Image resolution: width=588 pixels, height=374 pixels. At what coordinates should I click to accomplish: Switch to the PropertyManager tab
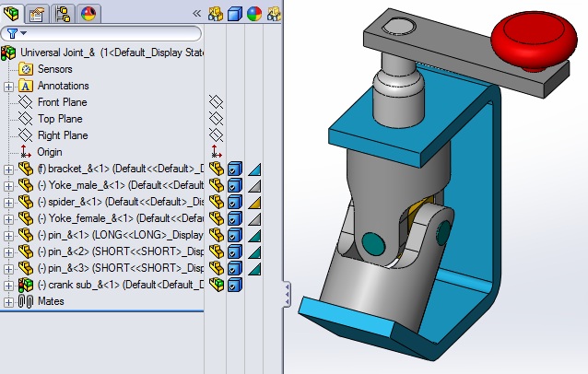(38, 13)
